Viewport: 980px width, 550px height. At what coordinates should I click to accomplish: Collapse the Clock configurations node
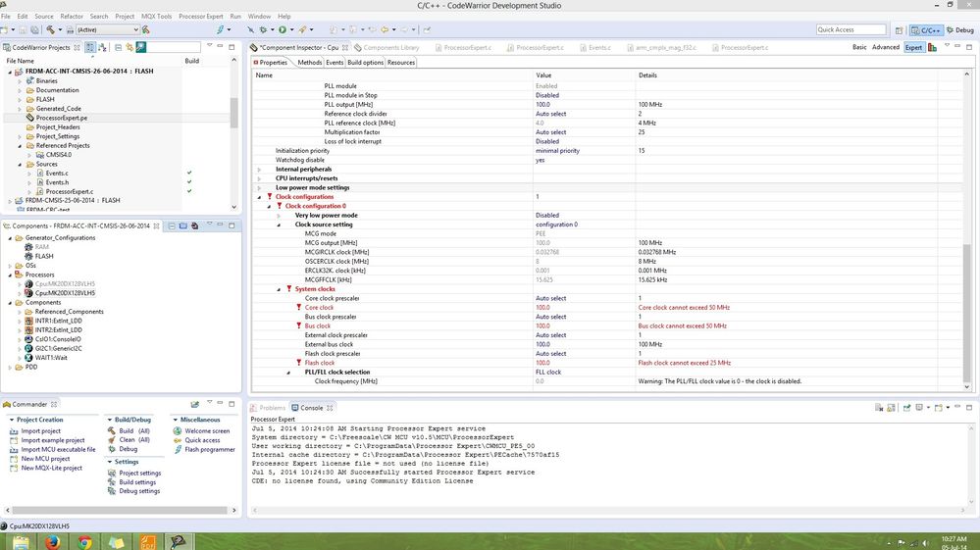pos(260,197)
